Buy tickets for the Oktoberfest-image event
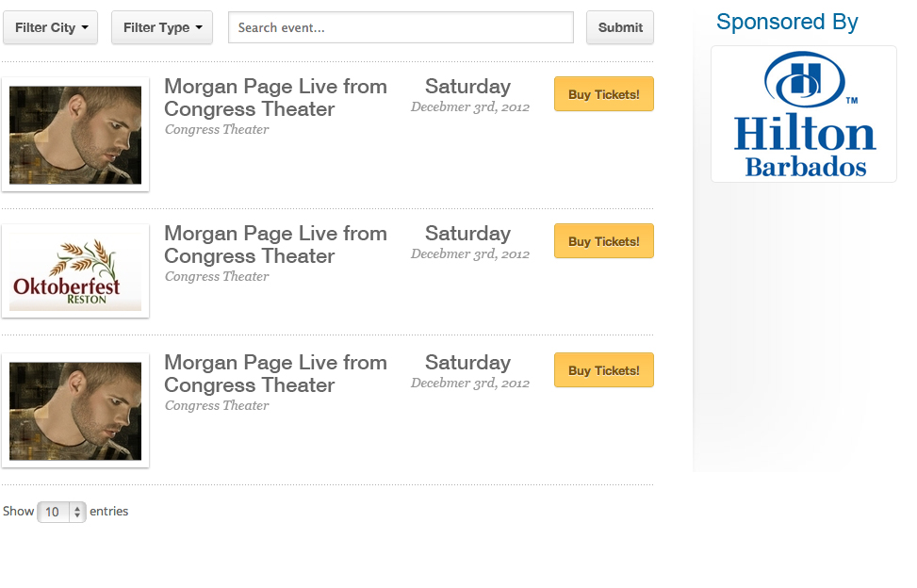The image size is (917, 588). point(603,241)
